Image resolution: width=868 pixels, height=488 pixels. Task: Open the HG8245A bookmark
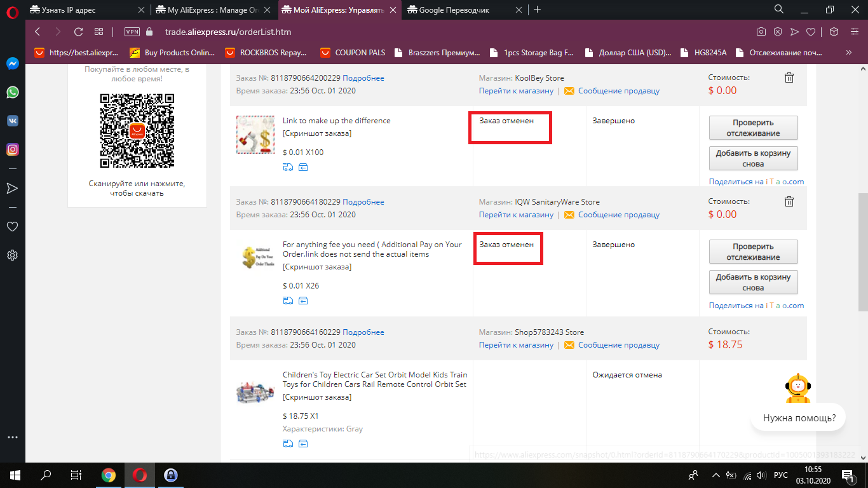pyautogui.click(x=703, y=53)
